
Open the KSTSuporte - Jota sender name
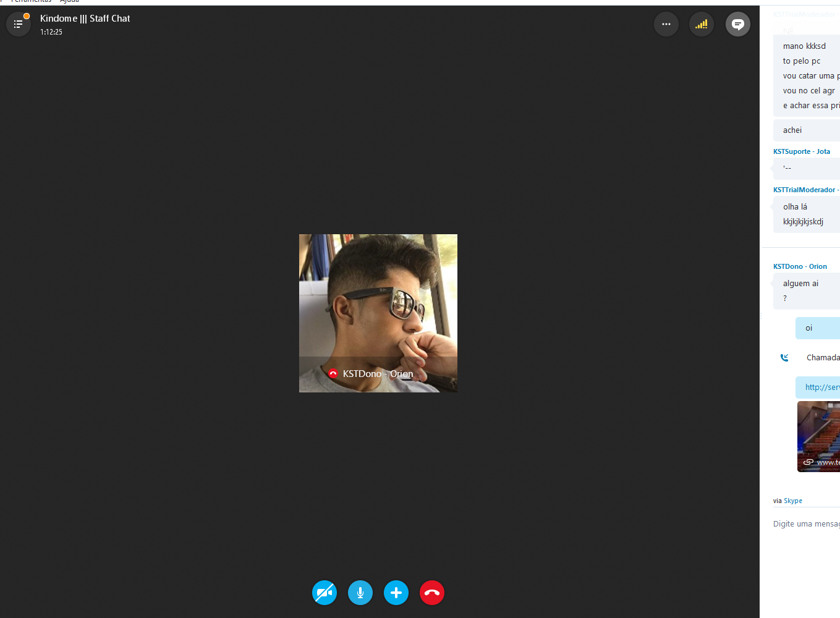(802, 151)
